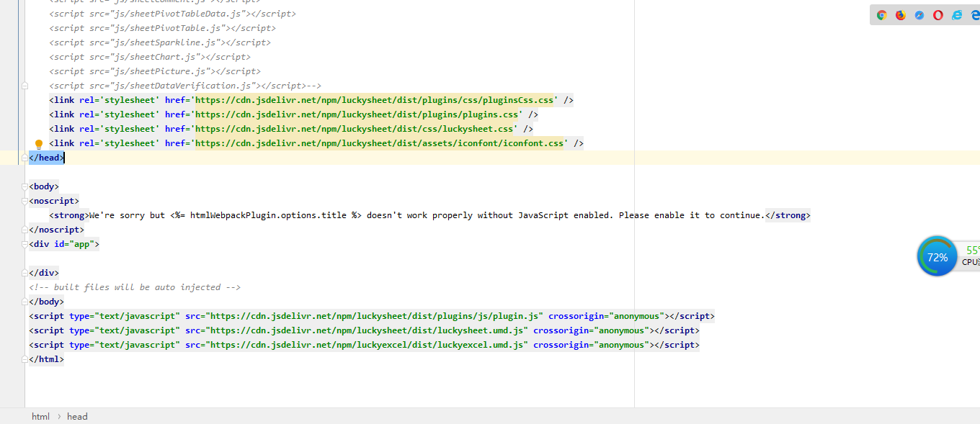Click the yellow intention lightbulb

(x=38, y=143)
